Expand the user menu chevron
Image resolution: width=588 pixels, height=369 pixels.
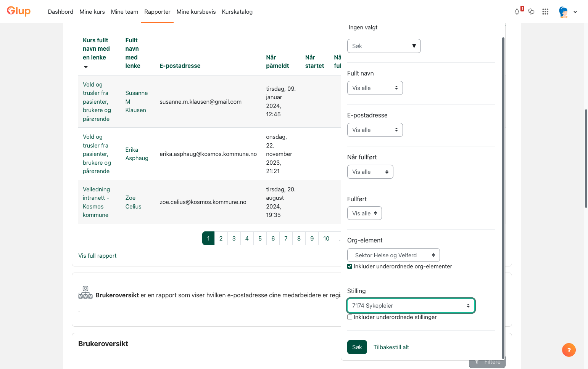(575, 12)
